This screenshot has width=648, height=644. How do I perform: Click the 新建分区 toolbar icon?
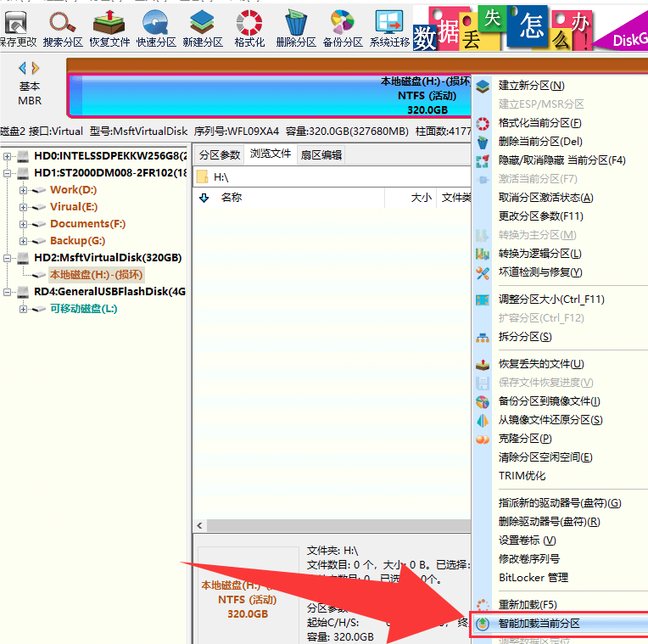pos(203,23)
